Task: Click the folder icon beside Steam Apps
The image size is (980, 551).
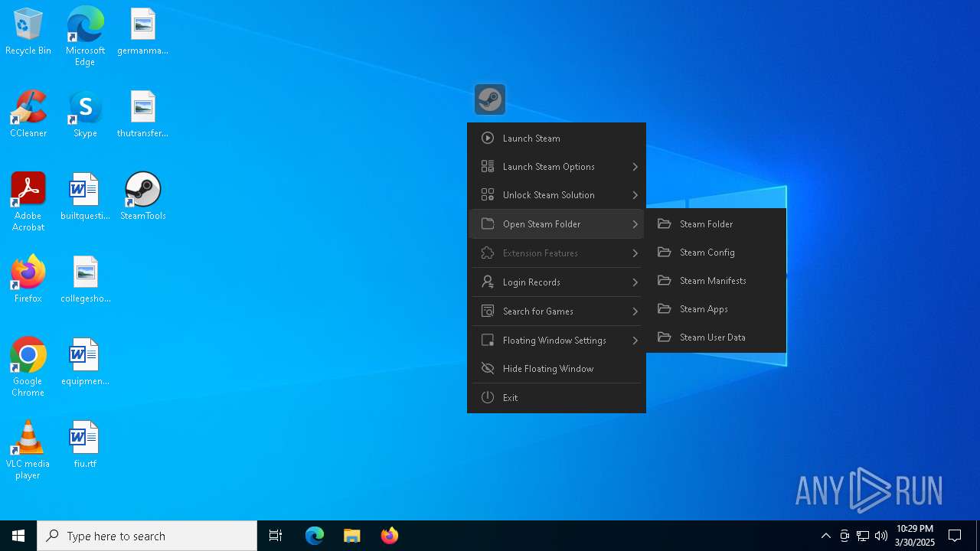Action: 664,309
